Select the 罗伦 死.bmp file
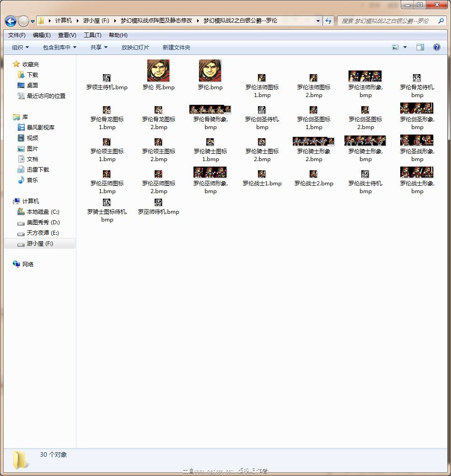451x476 pixels. click(158, 71)
